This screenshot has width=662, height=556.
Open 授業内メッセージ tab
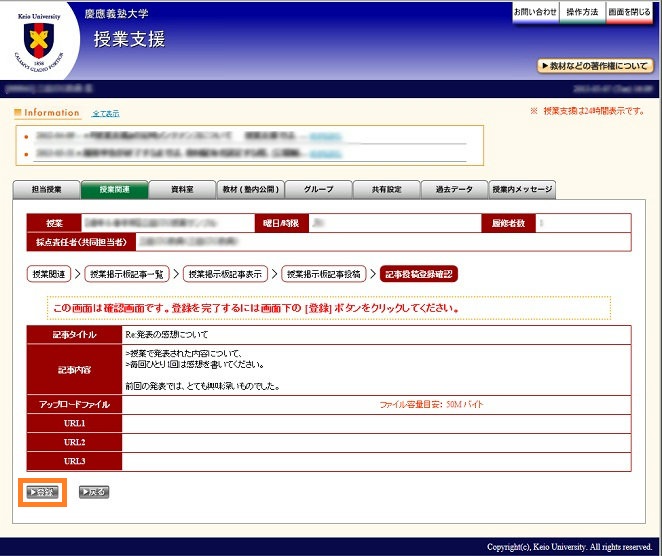(521, 189)
